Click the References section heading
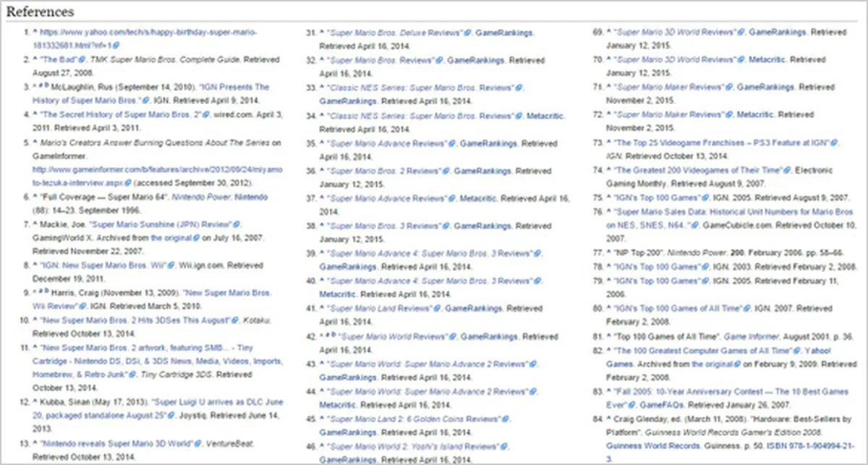 pyautogui.click(x=40, y=12)
